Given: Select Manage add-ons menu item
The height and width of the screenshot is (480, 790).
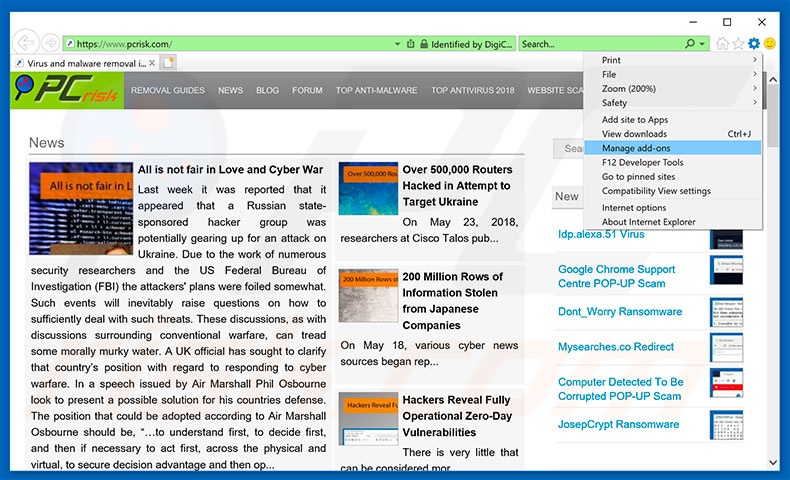Looking at the screenshot, I should pos(671,148).
